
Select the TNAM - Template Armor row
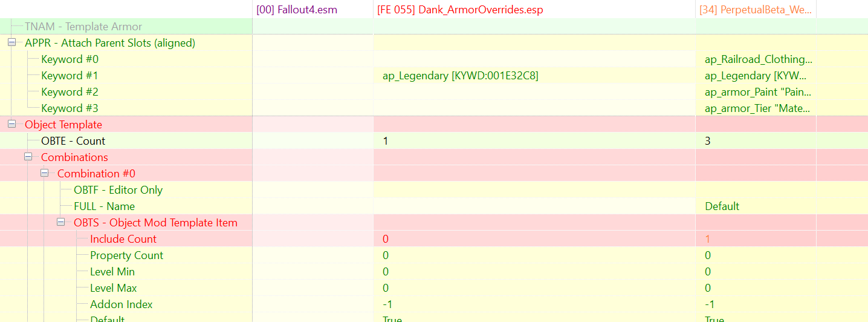pos(434,27)
